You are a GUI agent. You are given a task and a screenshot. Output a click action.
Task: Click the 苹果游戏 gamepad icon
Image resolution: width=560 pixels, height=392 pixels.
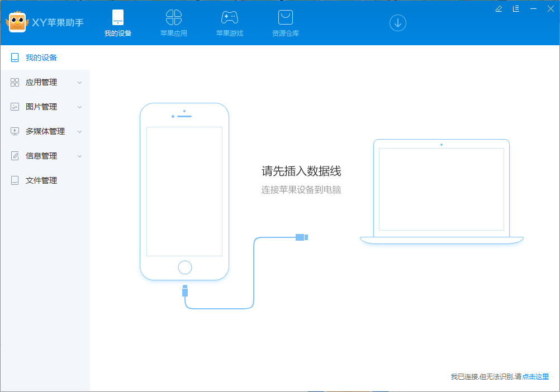pos(230,17)
